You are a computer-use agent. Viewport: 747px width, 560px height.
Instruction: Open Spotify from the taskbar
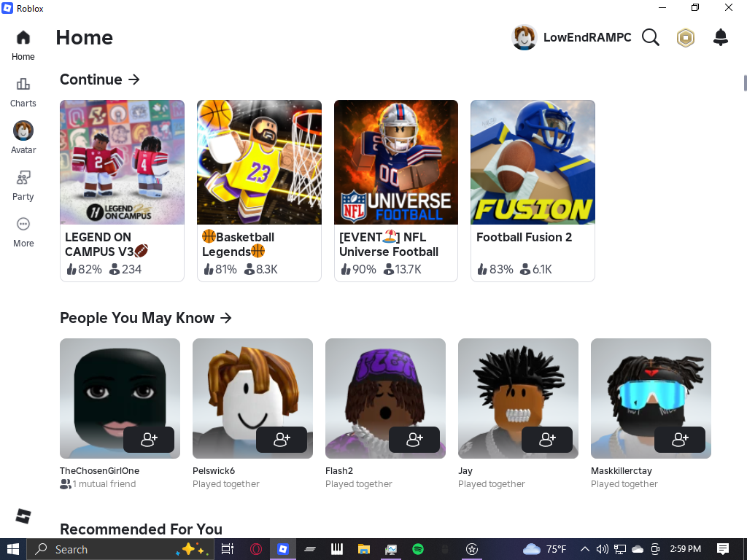click(x=418, y=549)
